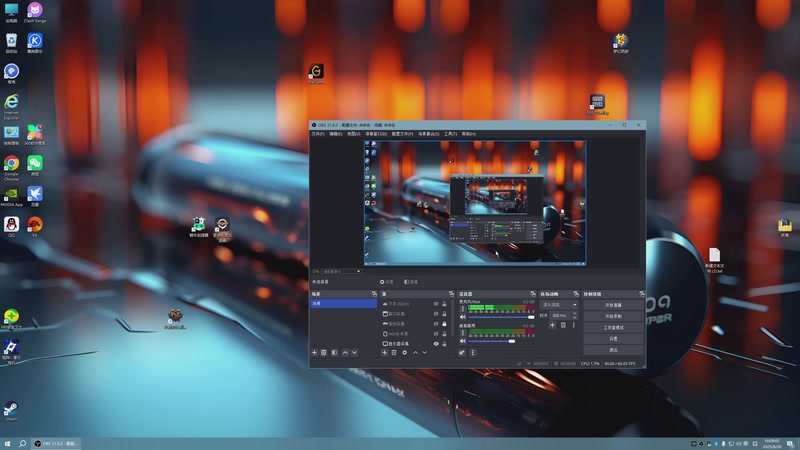Open scene filters icon in Scenes panel
Viewport: 800px width, 450px height.
pos(335,353)
